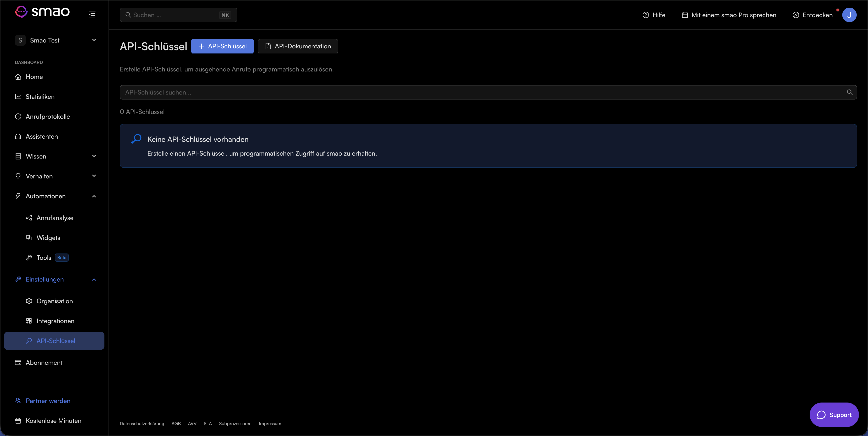
Task: Collapse the sidebar with the menu icon
Action: pos(92,14)
